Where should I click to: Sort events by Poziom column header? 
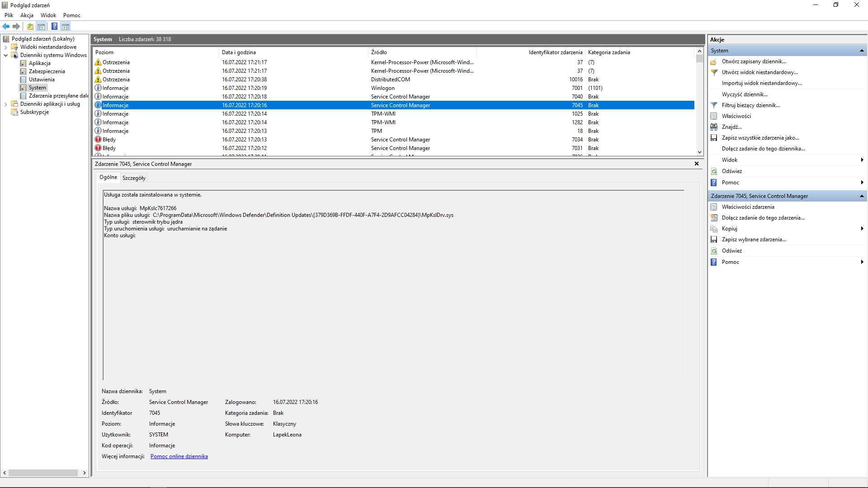[x=156, y=52]
